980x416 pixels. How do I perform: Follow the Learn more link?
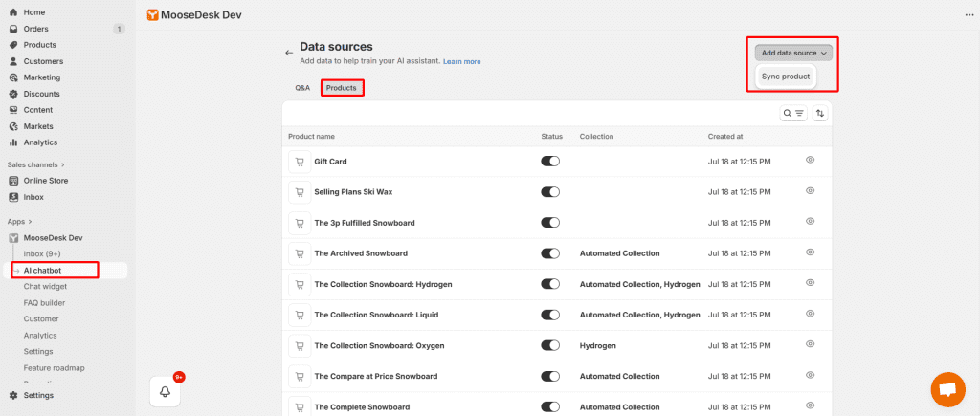tap(462, 62)
